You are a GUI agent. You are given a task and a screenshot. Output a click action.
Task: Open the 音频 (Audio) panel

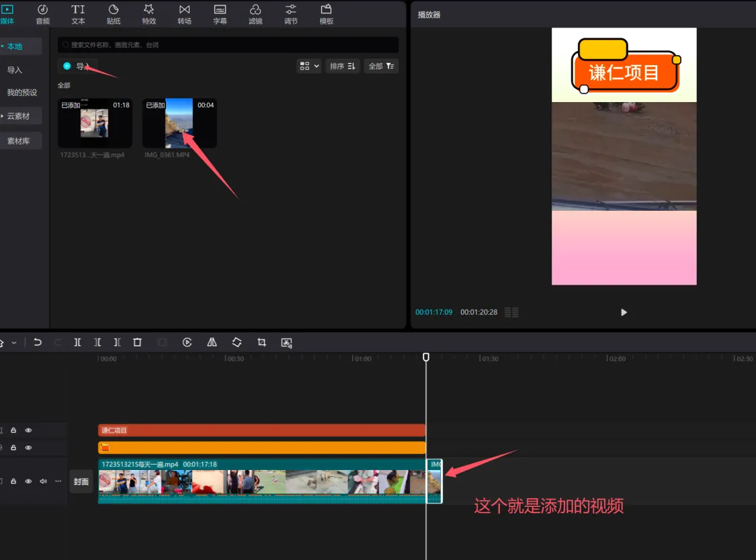tap(42, 14)
